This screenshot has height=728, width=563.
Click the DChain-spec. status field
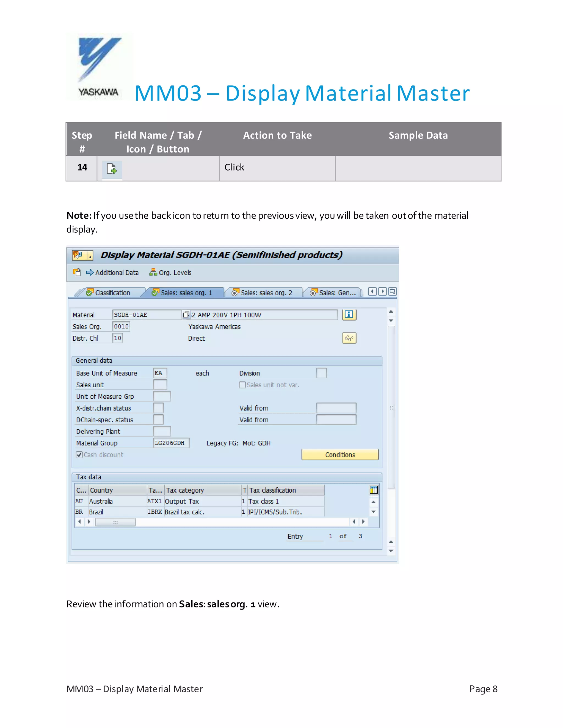(158, 420)
